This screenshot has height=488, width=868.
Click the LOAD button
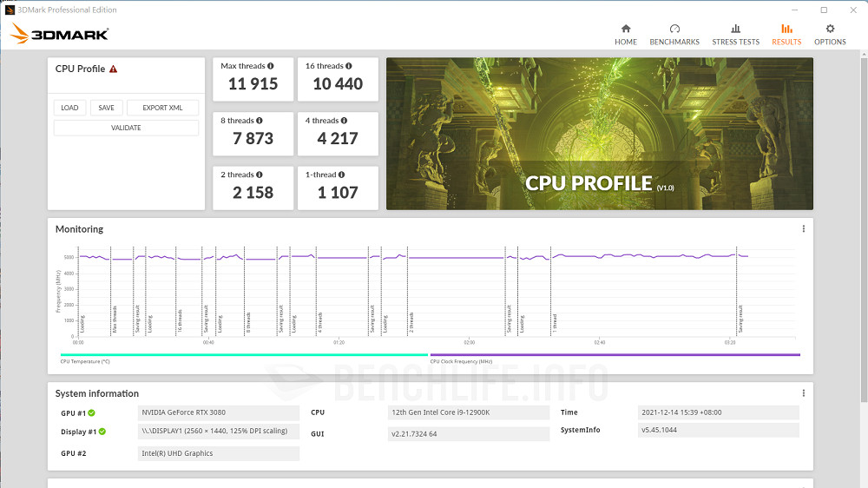point(69,108)
